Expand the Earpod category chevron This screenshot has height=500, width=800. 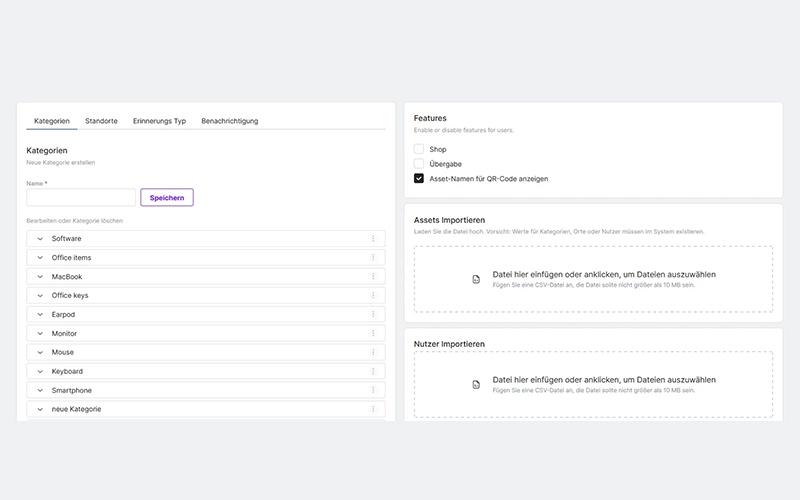[40, 314]
